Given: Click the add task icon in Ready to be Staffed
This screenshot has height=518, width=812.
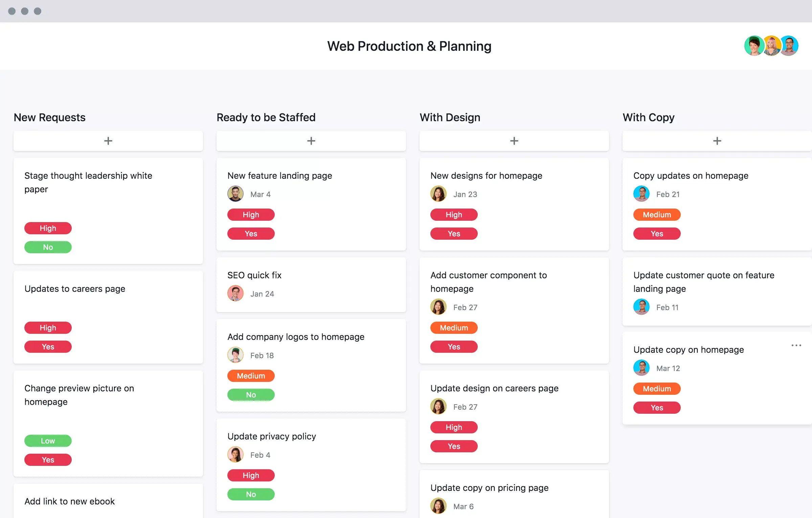Looking at the screenshot, I should 311,140.
